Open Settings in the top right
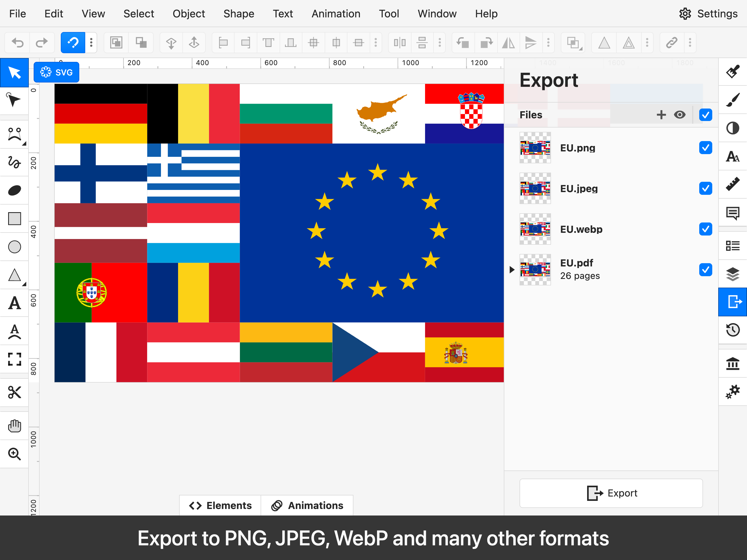The height and width of the screenshot is (560, 747). pyautogui.click(x=708, y=14)
